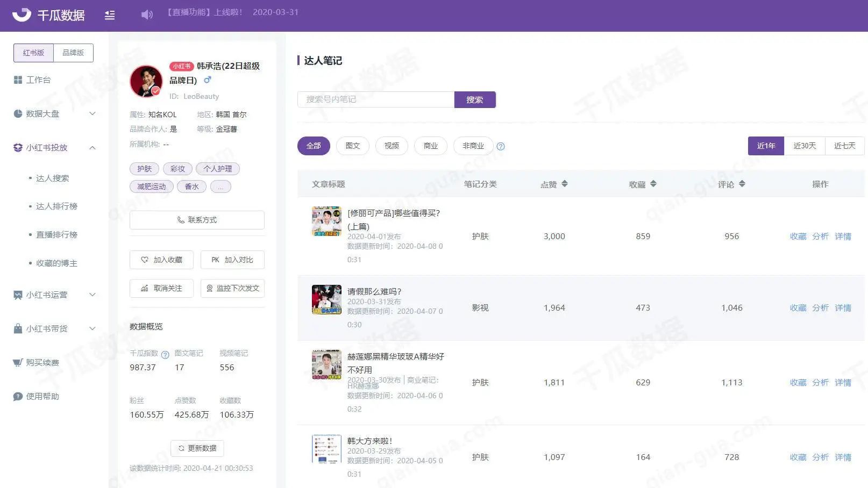The image size is (868, 488).
Task: Click the 更新数据 button
Action: [x=197, y=448]
